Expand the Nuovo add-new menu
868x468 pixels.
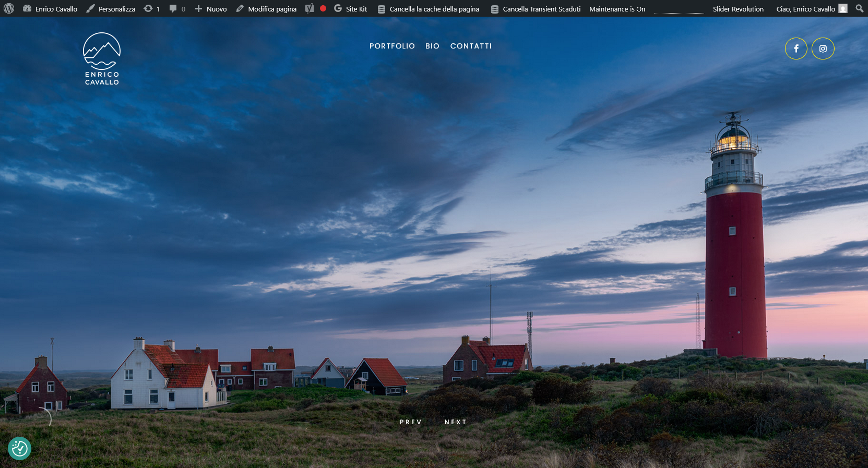[x=210, y=9]
